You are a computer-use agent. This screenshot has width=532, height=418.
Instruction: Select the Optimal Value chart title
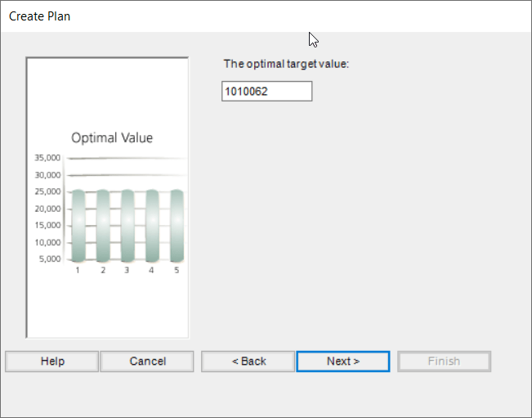click(112, 137)
